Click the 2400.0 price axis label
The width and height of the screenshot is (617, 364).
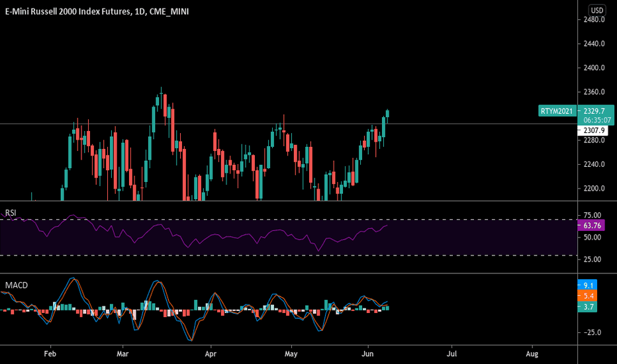594,68
